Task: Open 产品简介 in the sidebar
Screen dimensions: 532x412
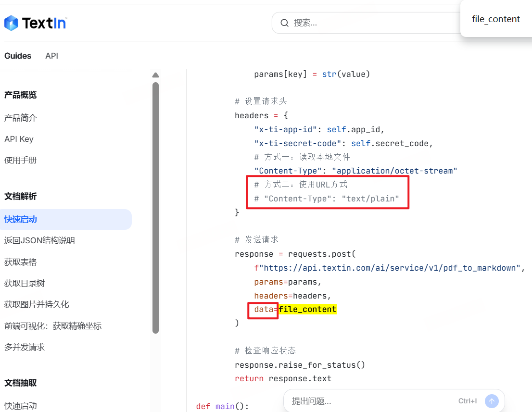Action: [20, 118]
